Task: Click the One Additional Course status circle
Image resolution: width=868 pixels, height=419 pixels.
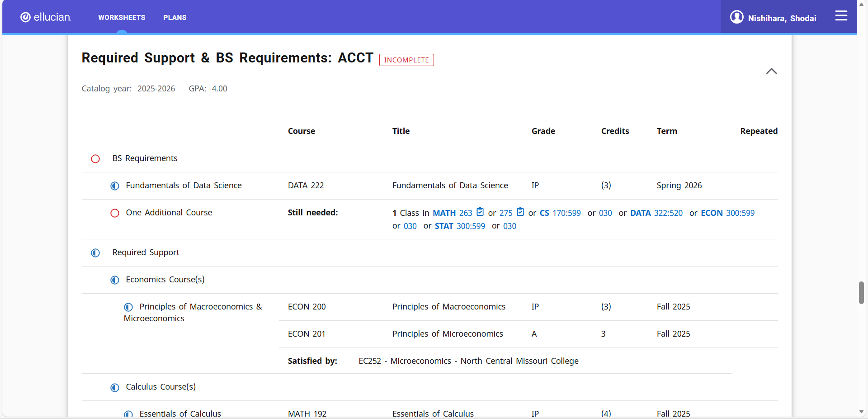Action: click(x=115, y=213)
